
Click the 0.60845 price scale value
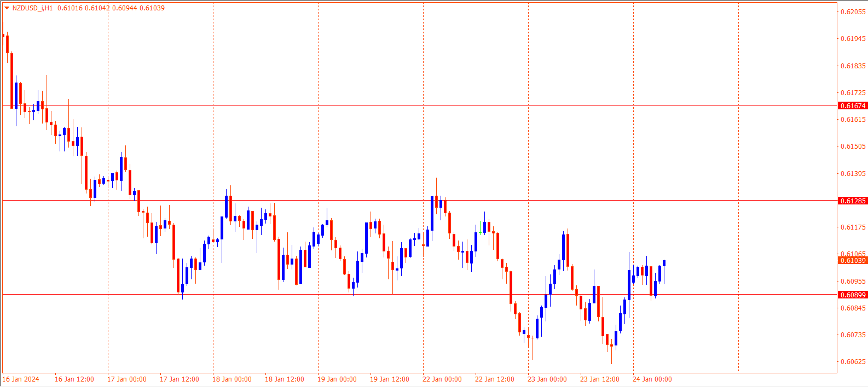[x=853, y=308]
